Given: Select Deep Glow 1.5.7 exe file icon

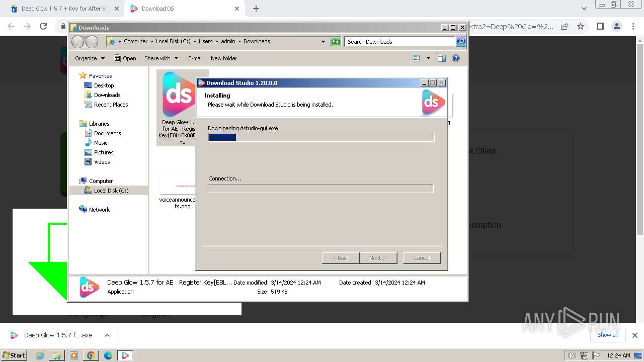Looking at the screenshot, I should [x=179, y=94].
